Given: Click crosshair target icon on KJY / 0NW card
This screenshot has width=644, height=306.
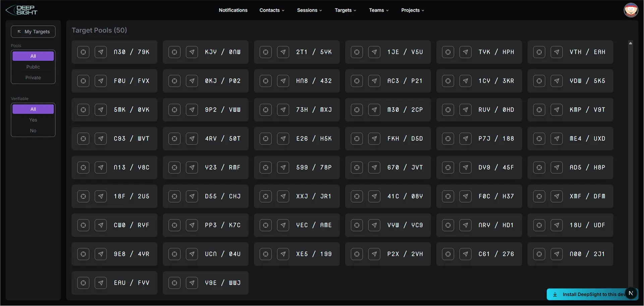Looking at the screenshot, I should [174, 52].
